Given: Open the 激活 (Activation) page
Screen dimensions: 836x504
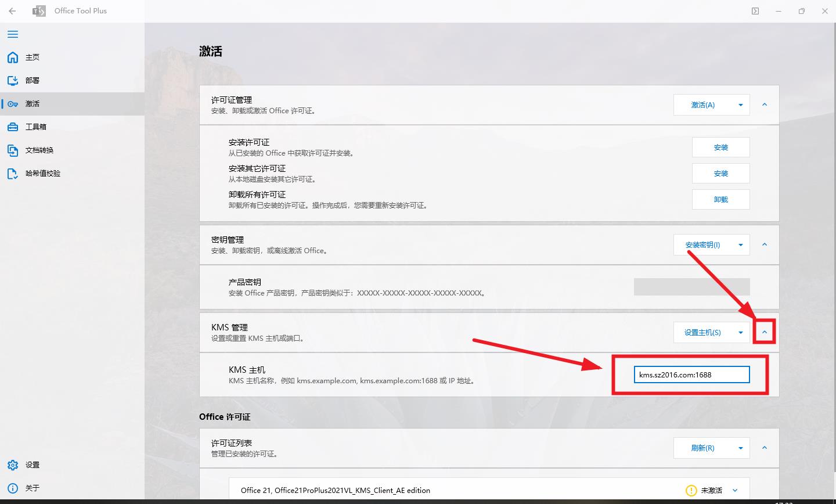Looking at the screenshot, I should coord(33,103).
